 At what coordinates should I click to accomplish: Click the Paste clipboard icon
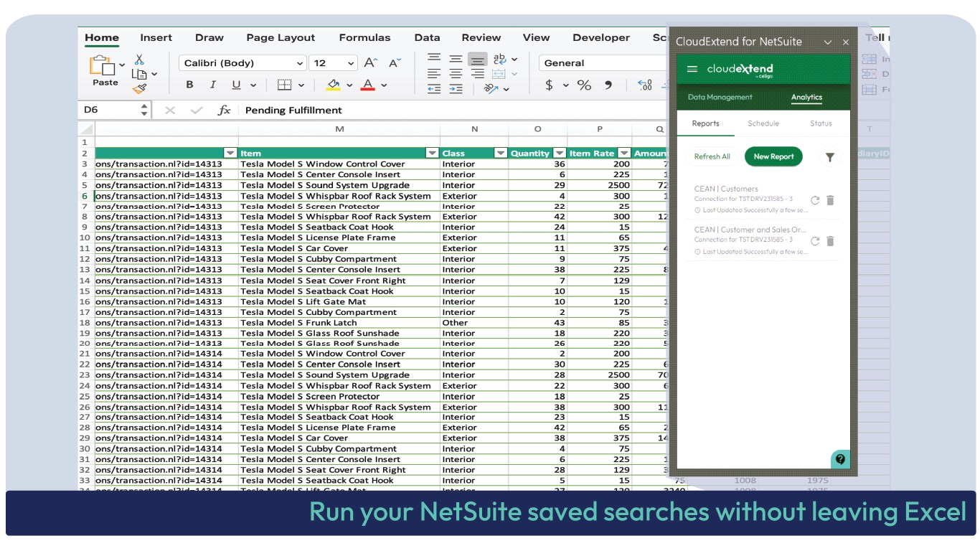tap(102, 65)
